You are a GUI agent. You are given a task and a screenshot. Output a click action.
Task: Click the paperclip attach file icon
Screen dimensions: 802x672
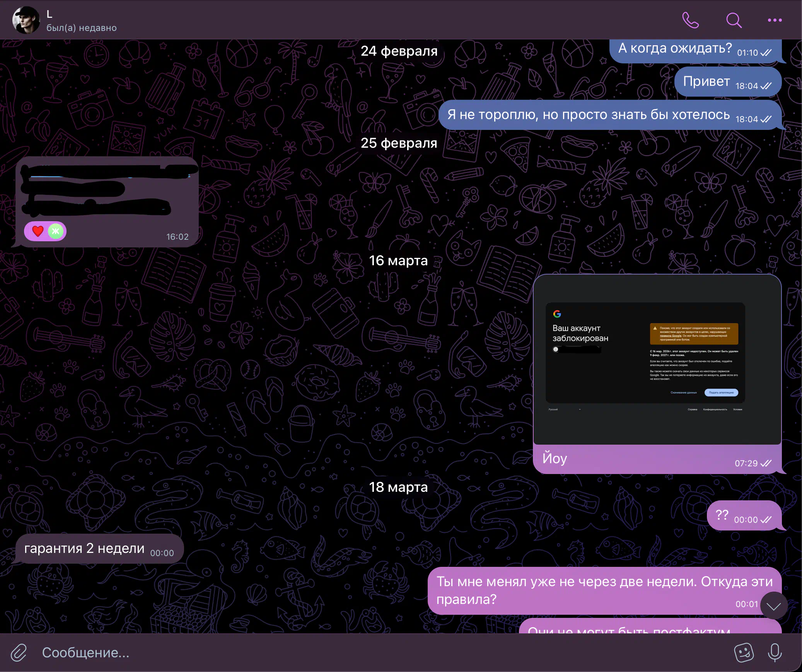click(x=19, y=652)
